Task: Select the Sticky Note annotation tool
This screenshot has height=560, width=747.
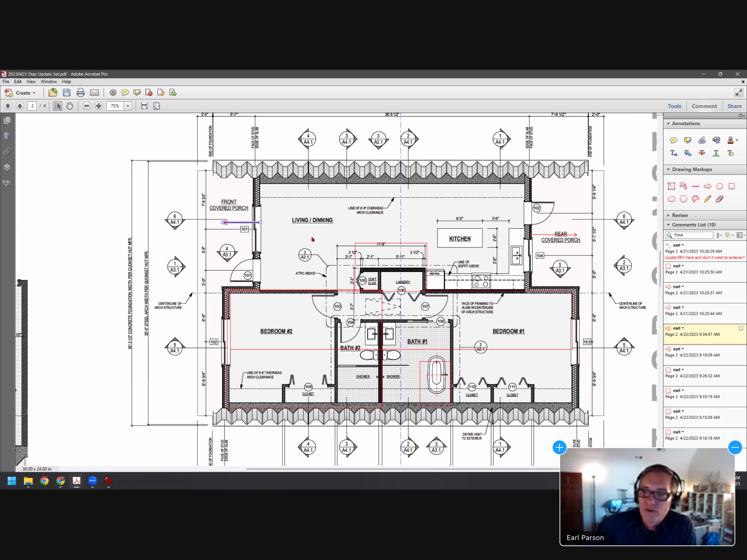Action: 673,140
